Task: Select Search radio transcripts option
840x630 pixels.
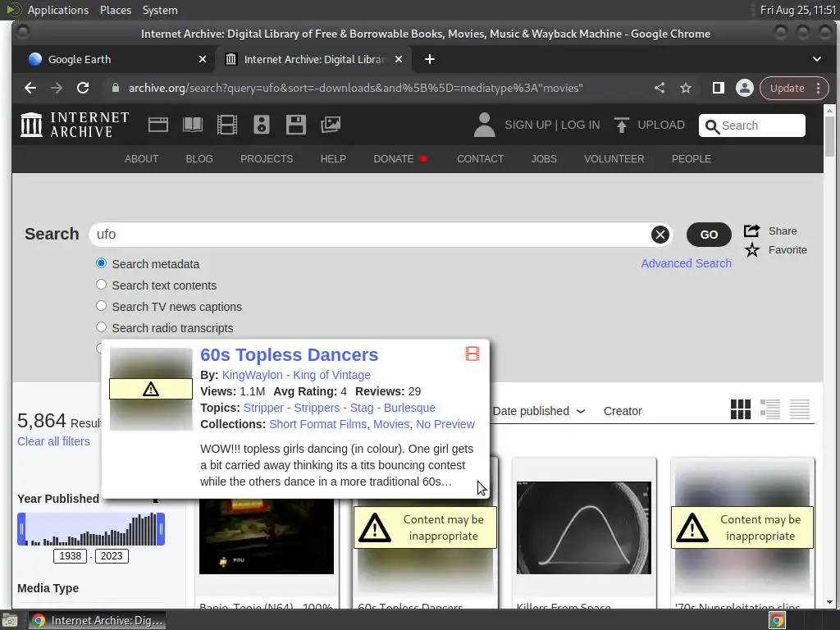Action: click(x=101, y=326)
